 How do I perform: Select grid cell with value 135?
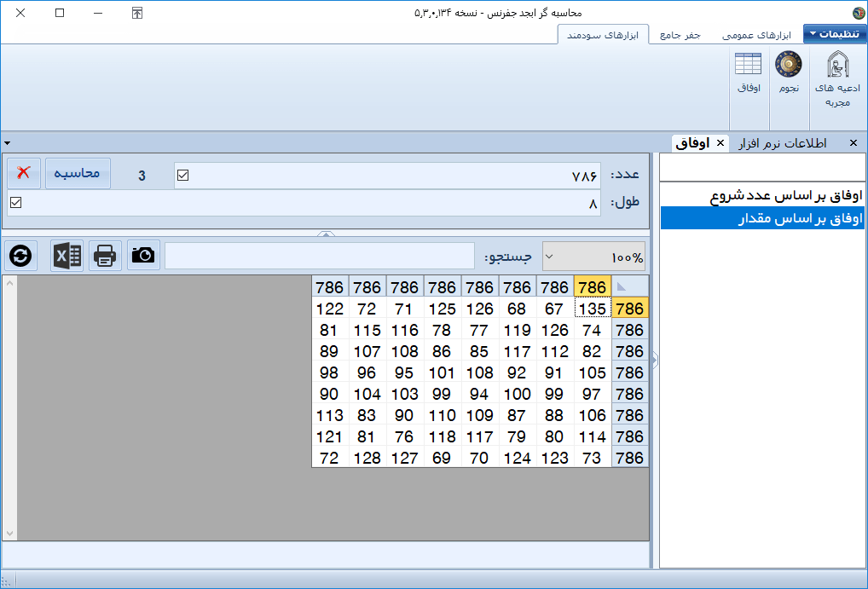pos(593,309)
